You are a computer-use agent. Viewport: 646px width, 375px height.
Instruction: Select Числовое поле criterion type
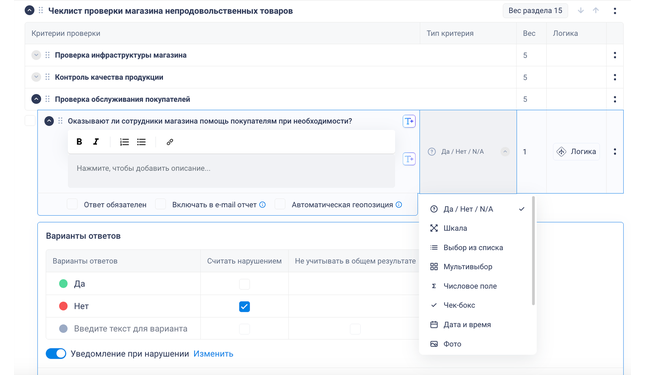[476, 286]
